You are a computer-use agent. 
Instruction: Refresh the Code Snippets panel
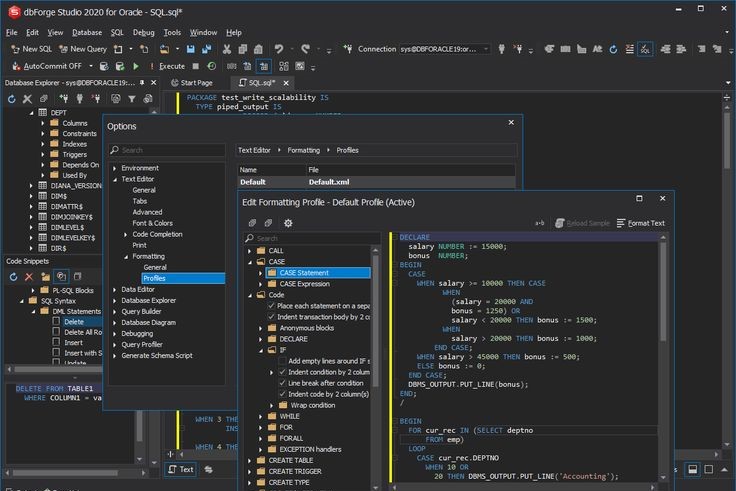[13, 276]
